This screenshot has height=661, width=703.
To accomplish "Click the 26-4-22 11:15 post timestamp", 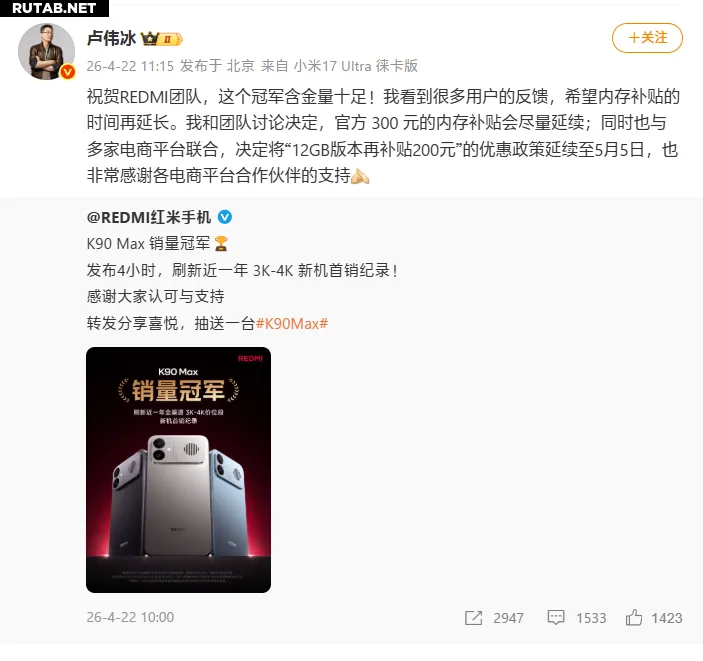I will point(130,66).
